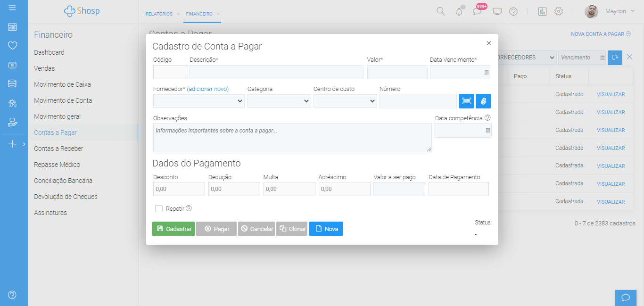This screenshot has width=644, height=306.
Task: Click the Clonar button
Action: point(292,229)
